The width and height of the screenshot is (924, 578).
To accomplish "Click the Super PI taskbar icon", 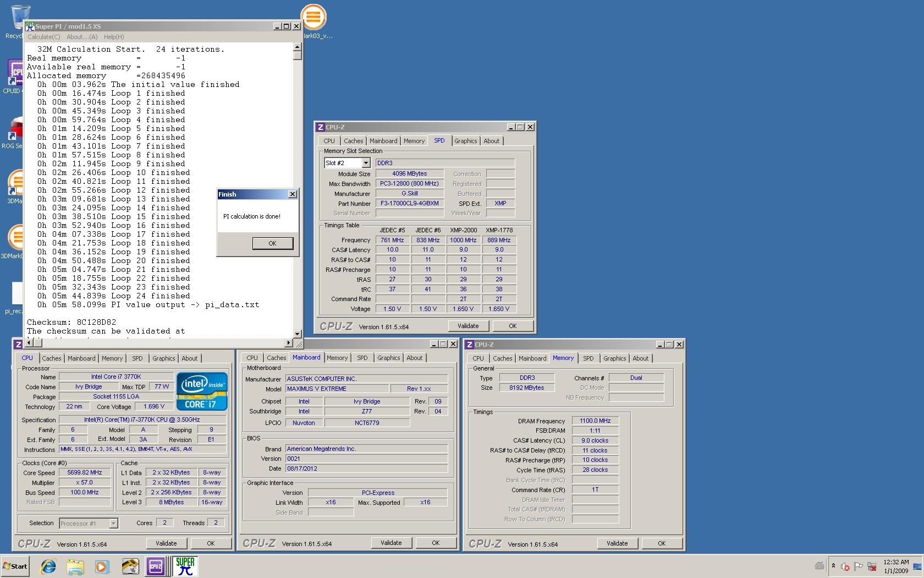I will tap(185, 566).
